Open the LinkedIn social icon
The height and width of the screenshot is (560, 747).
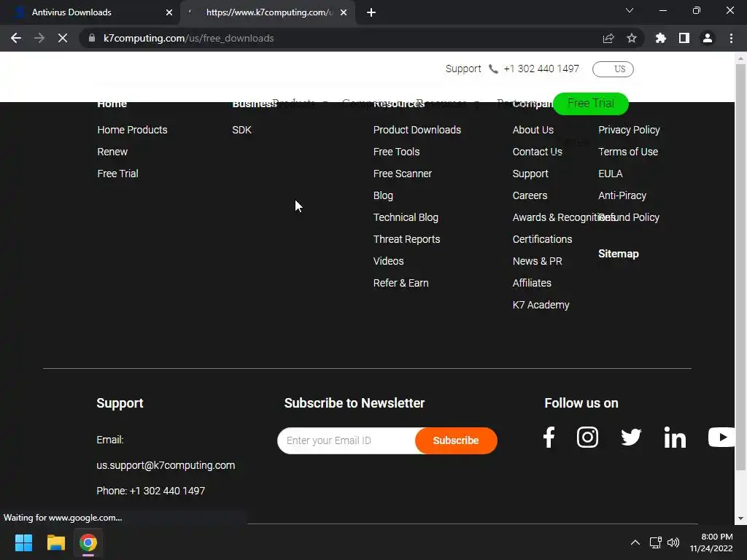(675, 437)
